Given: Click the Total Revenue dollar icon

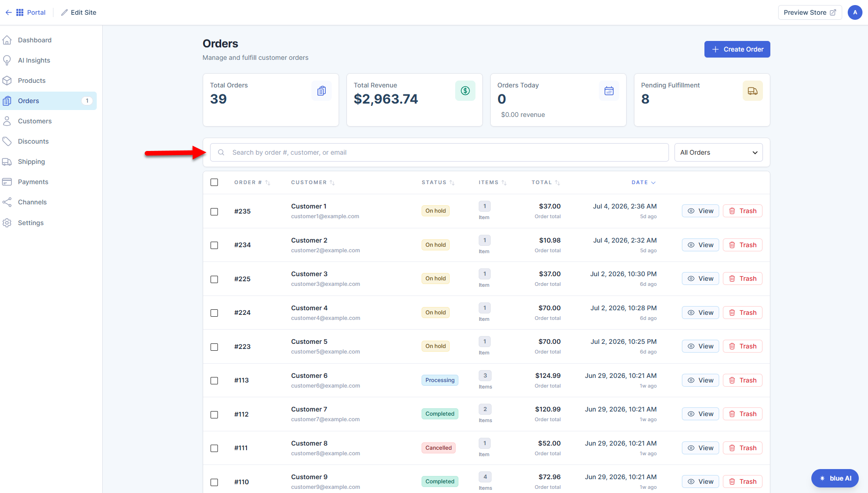Looking at the screenshot, I should pyautogui.click(x=465, y=91).
